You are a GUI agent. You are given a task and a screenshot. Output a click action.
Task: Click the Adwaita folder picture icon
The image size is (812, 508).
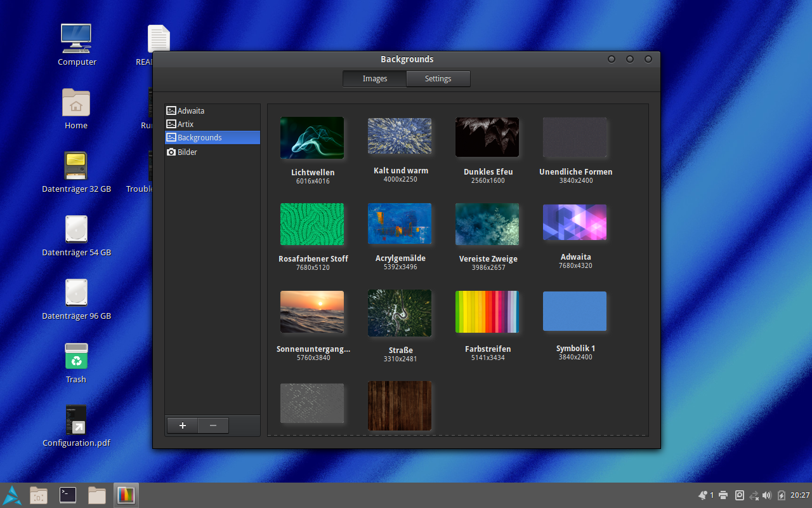[x=171, y=110]
